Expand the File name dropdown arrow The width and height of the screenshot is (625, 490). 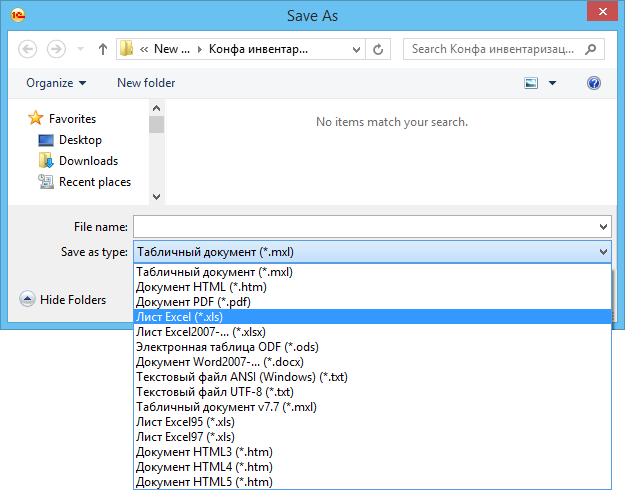click(603, 226)
